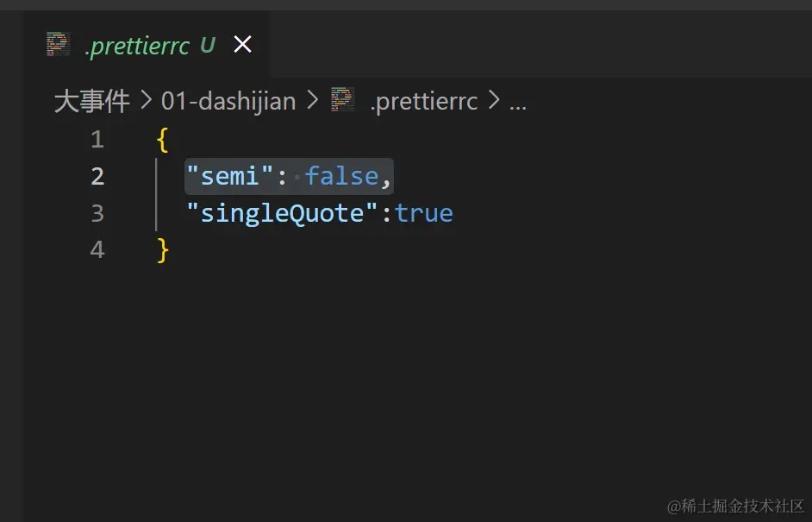Viewport: 812px width, 522px height.
Task: Click the Prettier file icon in the breadcrumb
Action: click(342, 100)
